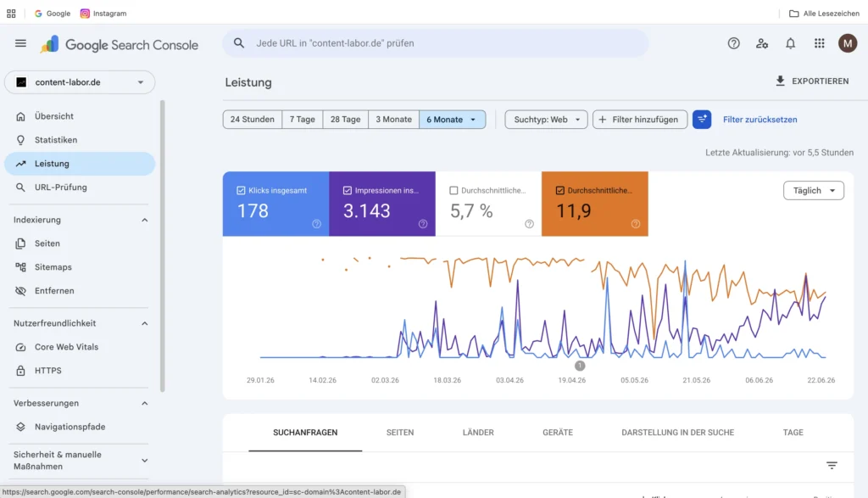Click the blue filter suggestions icon button

701,119
